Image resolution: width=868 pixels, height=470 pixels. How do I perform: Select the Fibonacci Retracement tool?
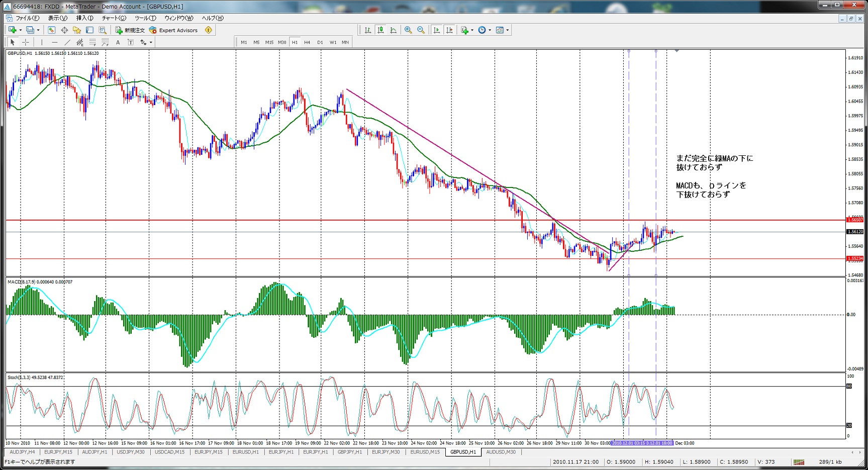tap(92, 42)
